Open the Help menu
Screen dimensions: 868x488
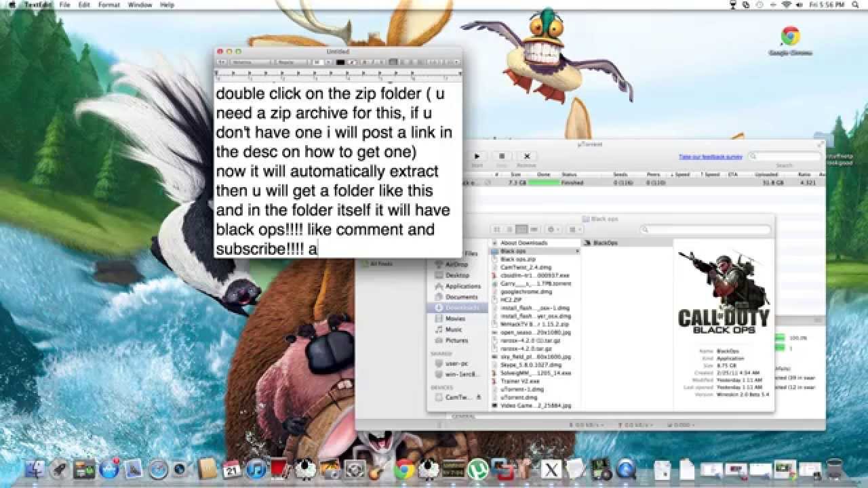(x=167, y=5)
